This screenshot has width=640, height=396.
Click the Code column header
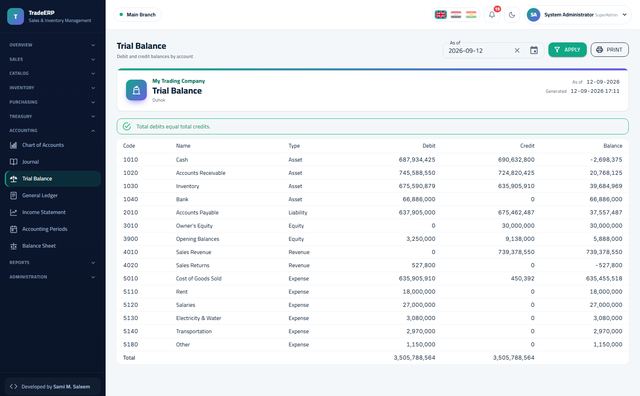coord(129,146)
